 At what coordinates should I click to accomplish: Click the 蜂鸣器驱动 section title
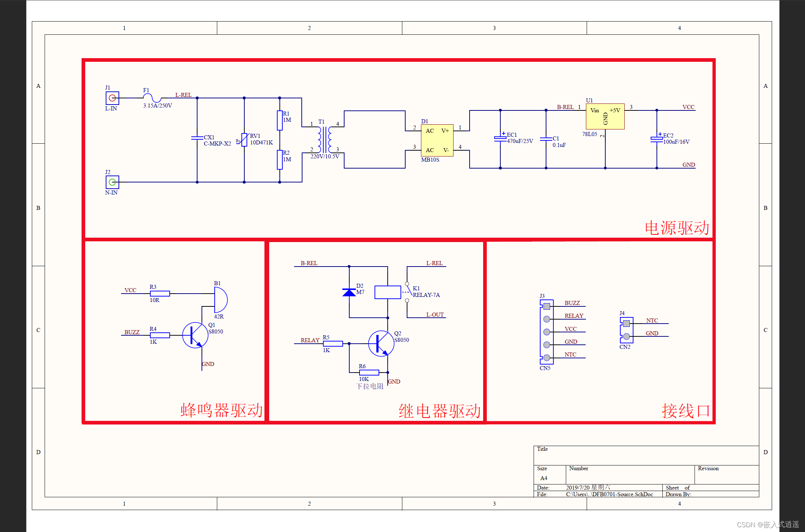tap(222, 410)
